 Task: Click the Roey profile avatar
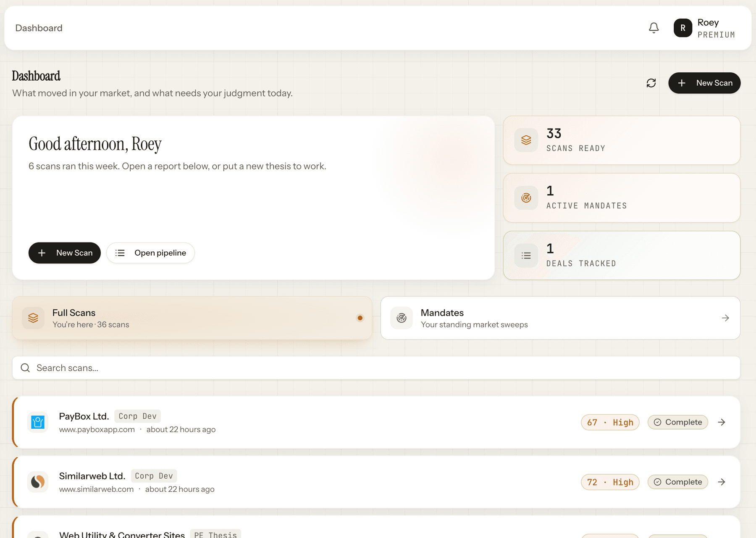[x=683, y=28]
